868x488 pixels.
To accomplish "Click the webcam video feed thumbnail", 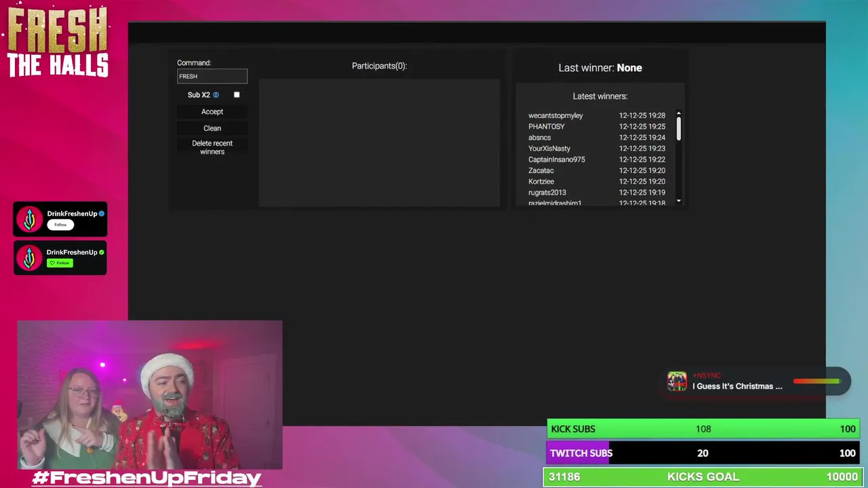I will tap(150, 395).
